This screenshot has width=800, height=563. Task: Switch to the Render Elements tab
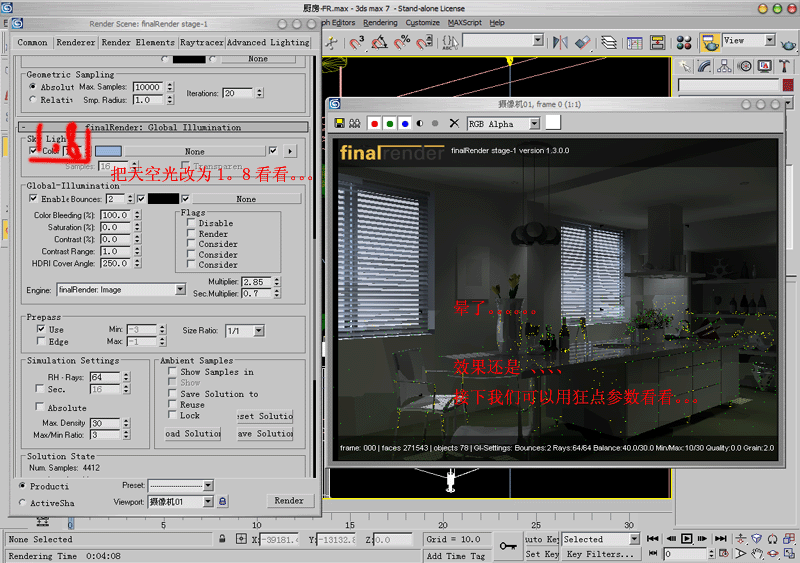[138, 42]
